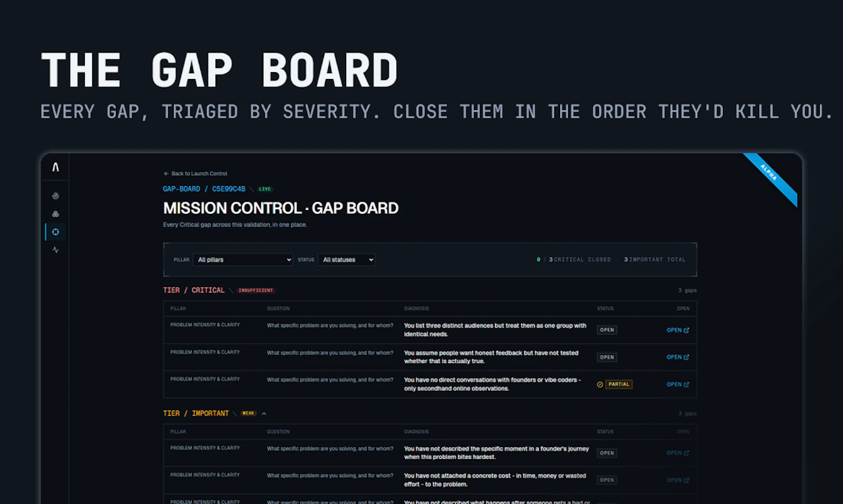This screenshot has width=843, height=504.
Task: Click the '3 IMPORTANT TOTAL' counter
Action: (x=655, y=260)
